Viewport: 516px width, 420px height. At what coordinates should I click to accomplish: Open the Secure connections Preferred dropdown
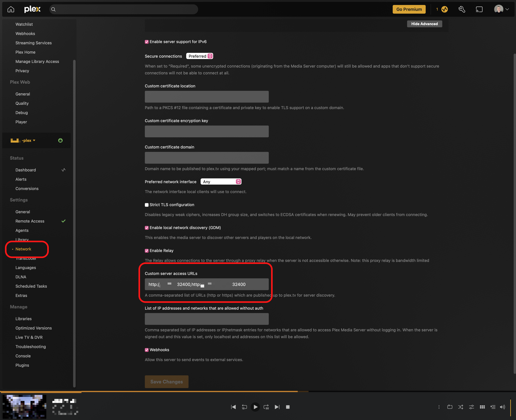200,56
